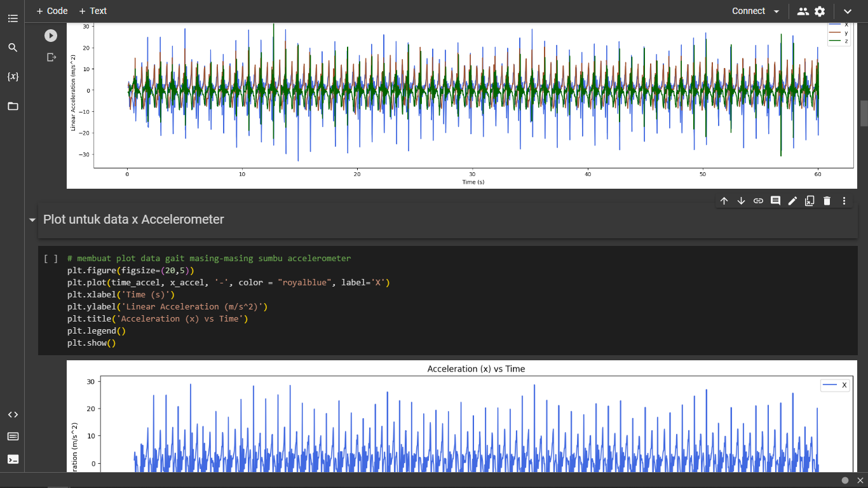Collapse the 'Plot untuk data x Accelerometer' section
Viewport: 868px width, 488px height.
(x=32, y=220)
